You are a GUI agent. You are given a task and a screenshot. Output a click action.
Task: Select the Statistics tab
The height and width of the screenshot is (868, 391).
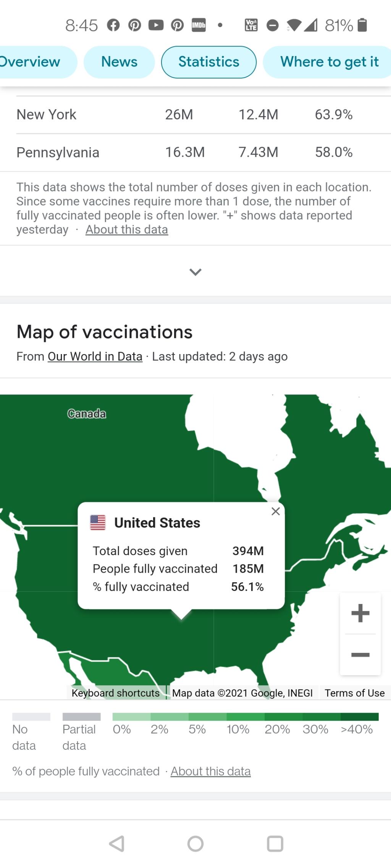click(x=208, y=62)
